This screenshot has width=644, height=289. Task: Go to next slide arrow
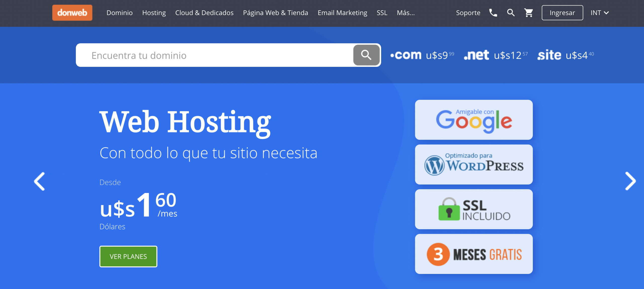click(x=630, y=181)
